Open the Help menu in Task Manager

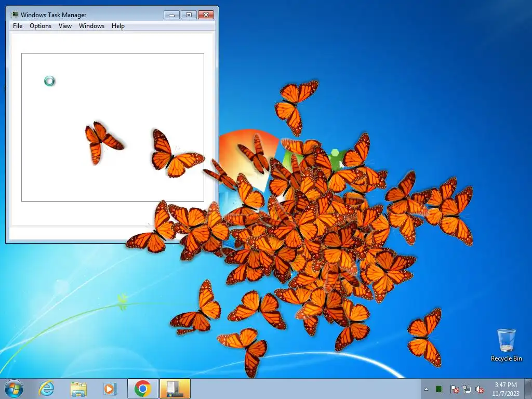[118, 26]
